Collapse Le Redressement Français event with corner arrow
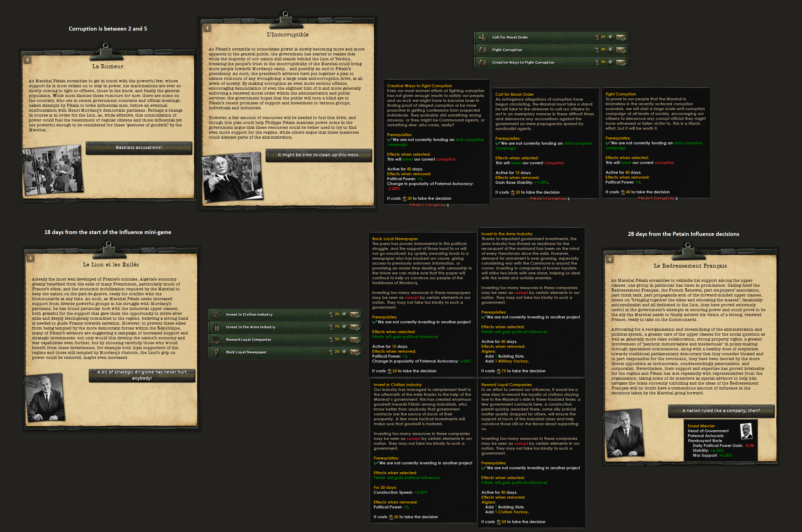 pyautogui.click(x=609, y=259)
